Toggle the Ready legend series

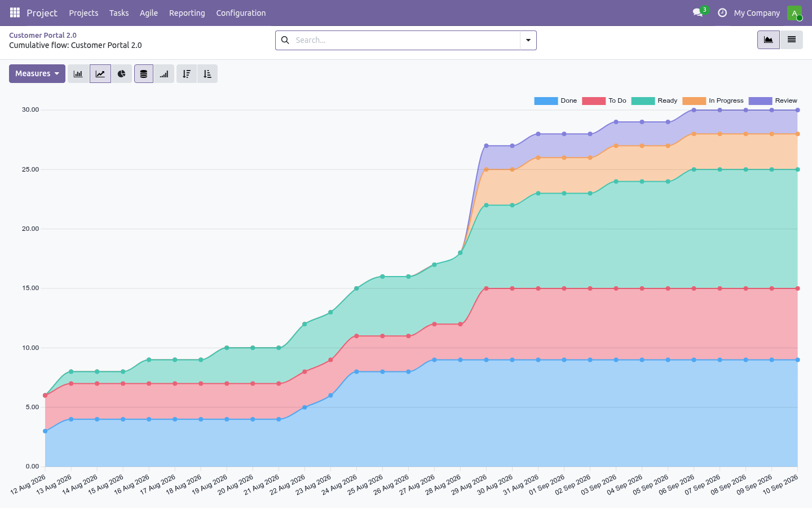tap(654, 100)
